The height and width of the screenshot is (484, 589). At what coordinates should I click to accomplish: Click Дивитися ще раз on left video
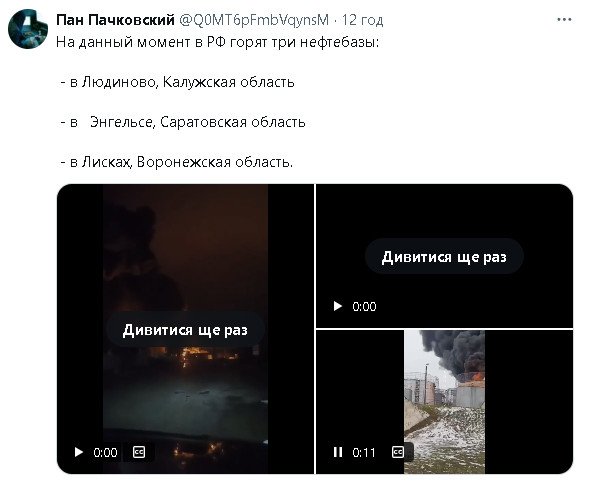[185, 330]
